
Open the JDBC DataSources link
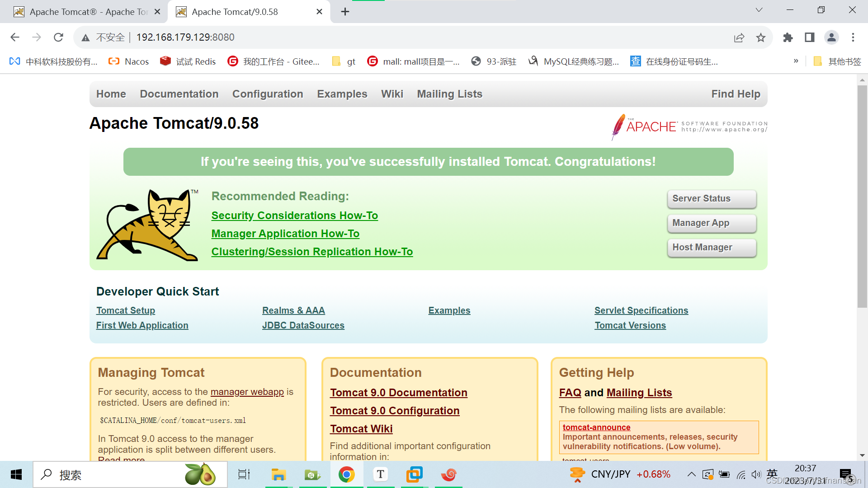303,325
